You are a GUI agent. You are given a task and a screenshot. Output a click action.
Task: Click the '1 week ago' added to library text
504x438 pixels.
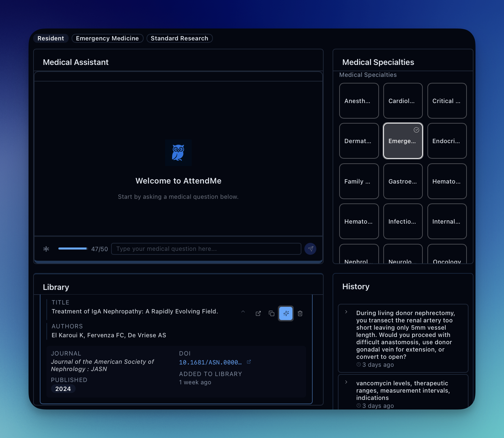[x=195, y=382]
